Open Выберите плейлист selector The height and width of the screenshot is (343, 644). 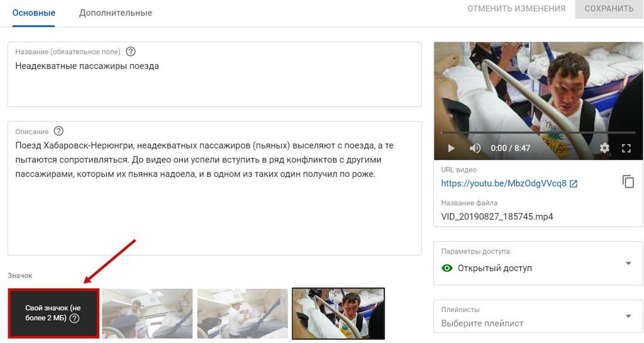click(538, 317)
